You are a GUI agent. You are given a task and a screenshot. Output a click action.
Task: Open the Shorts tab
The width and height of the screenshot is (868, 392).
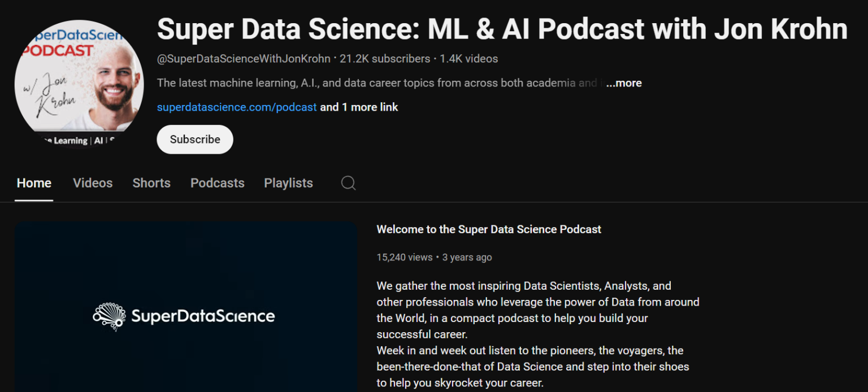coord(151,182)
